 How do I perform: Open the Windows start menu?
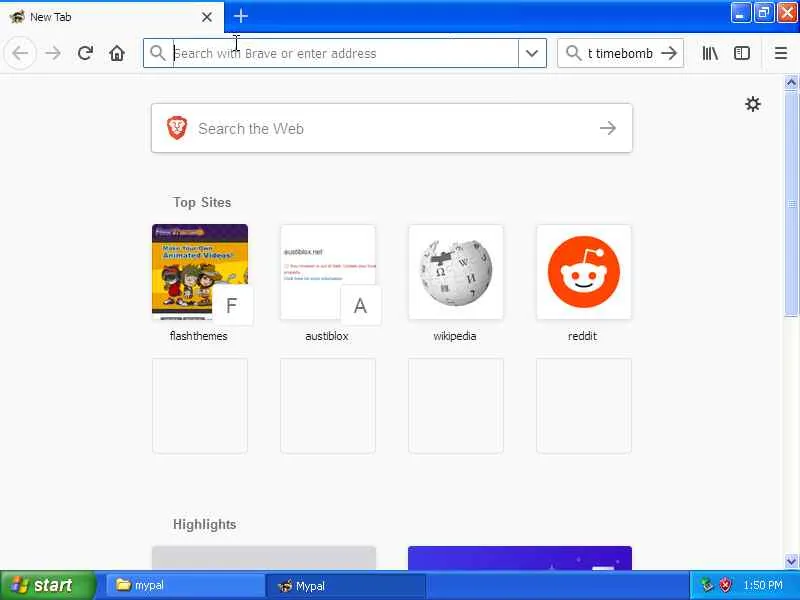48,585
